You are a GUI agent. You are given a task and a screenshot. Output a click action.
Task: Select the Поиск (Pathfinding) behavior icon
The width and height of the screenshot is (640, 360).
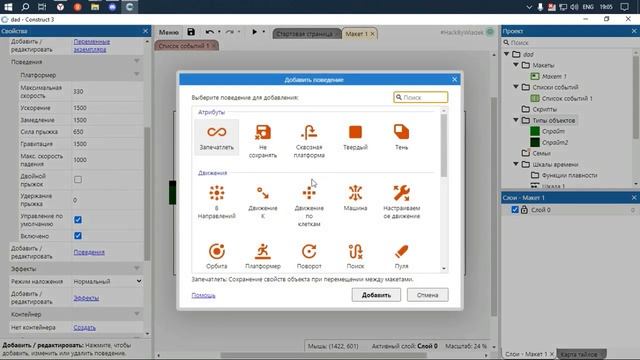click(355, 251)
